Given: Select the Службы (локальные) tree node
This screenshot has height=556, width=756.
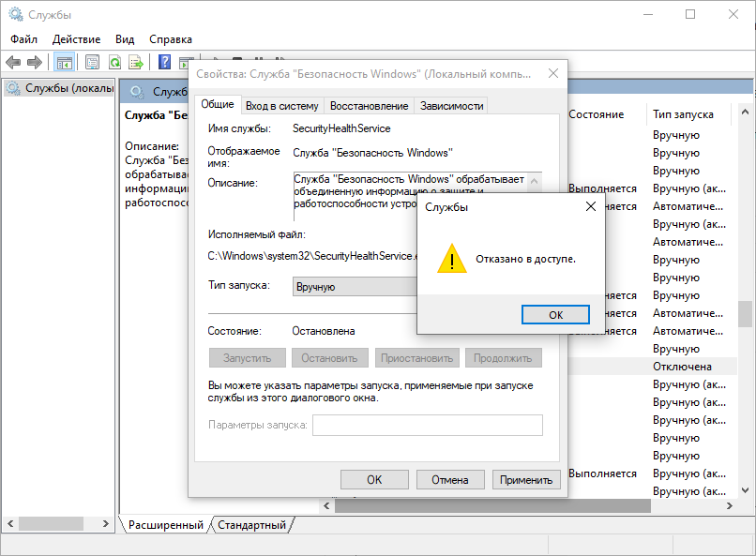Looking at the screenshot, I should (60, 88).
